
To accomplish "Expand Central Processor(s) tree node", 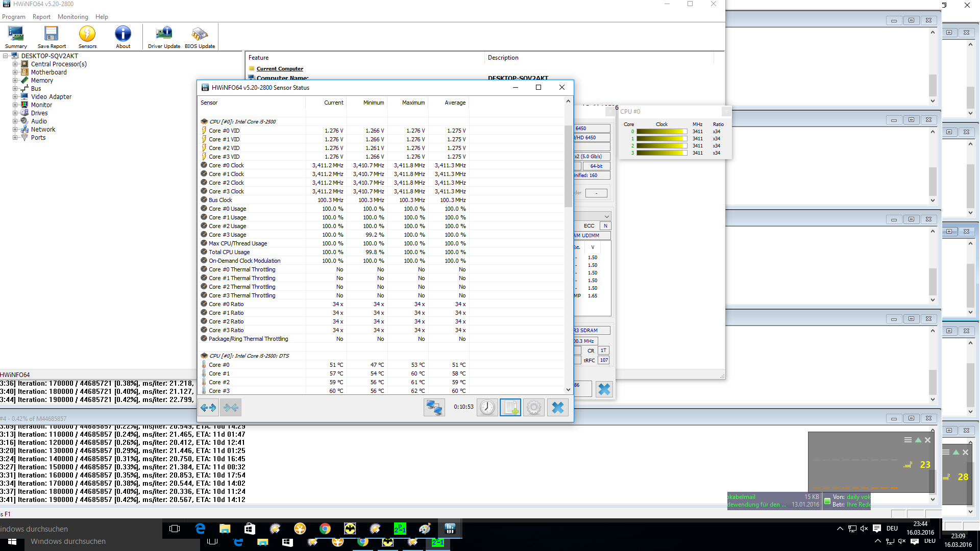I will pyautogui.click(x=15, y=64).
